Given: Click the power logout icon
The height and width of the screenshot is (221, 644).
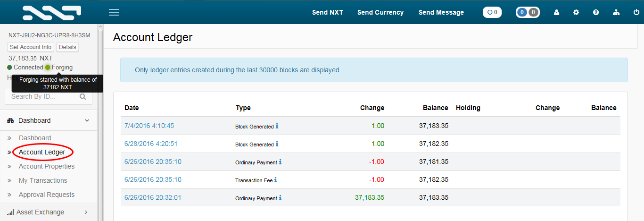Looking at the screenshot, I should [x=636, y=13].
